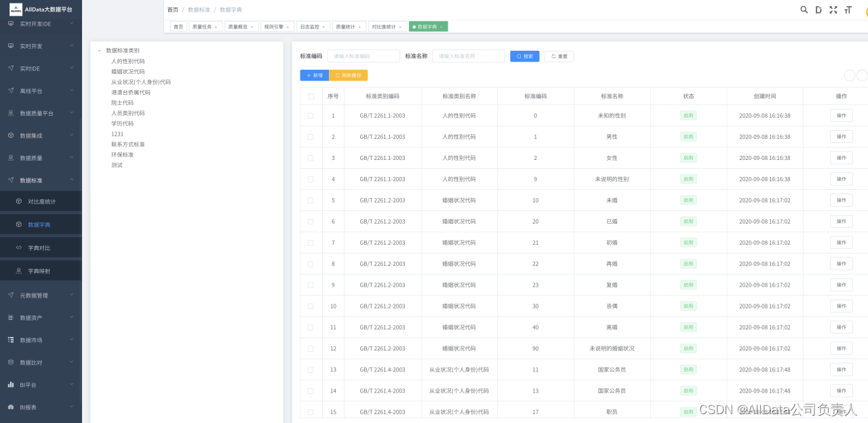Click the header search magnifier icon
The width and height of the screenshot is (868, 423).
click(804, 9)
